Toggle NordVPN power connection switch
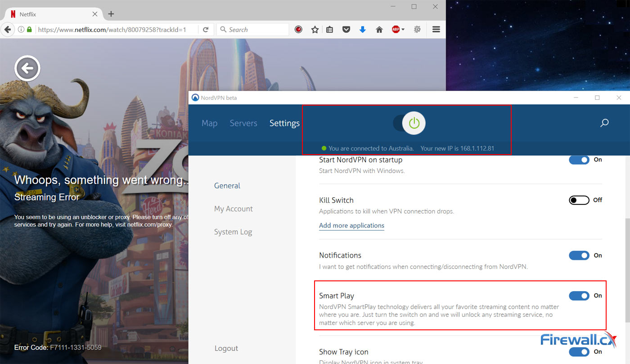Image resolution: width=630 pixels, height=364 pixels. (409, 123)
